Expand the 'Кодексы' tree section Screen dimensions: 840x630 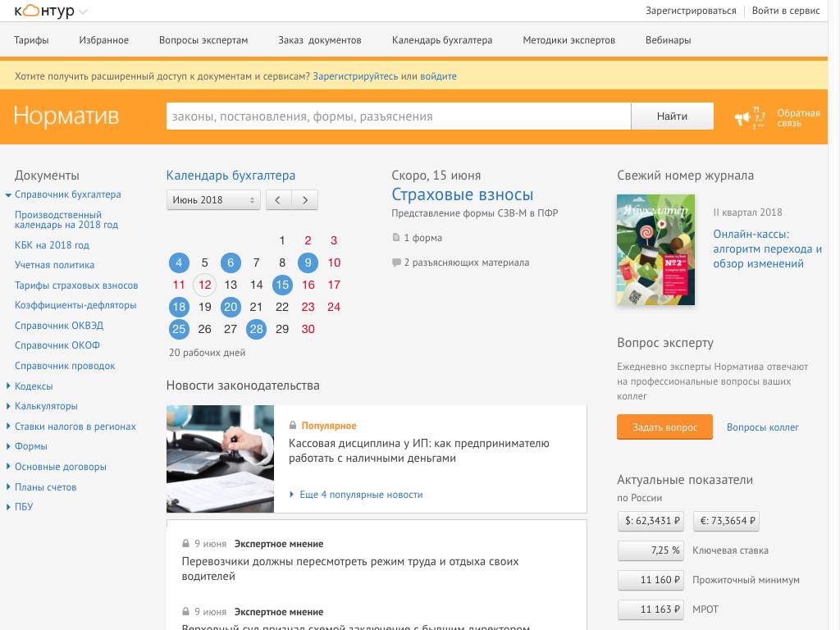tap(8, 386)
